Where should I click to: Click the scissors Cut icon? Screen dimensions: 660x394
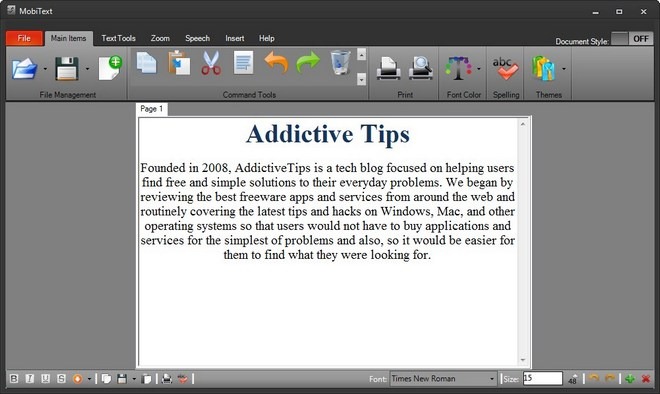tap(211, 64)
